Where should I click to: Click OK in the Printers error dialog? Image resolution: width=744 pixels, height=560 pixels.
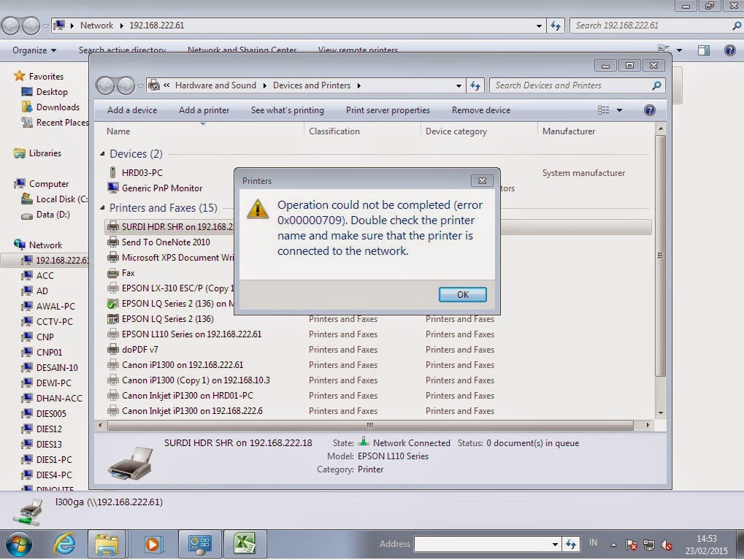pos(463,295)
